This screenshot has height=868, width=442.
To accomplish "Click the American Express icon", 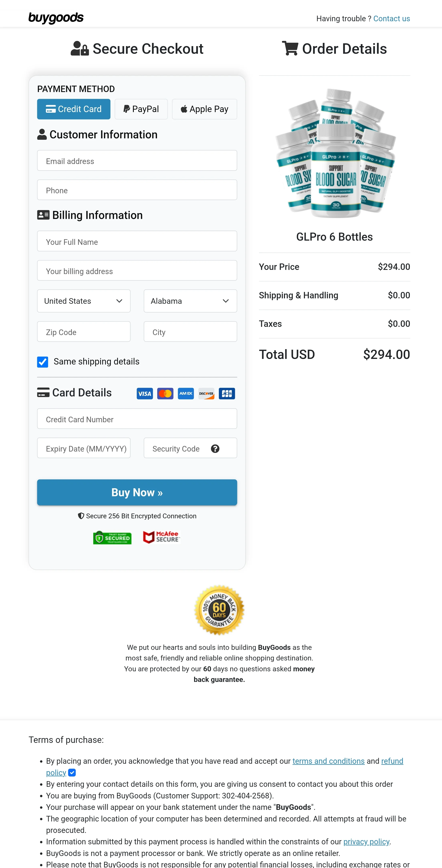I will coord(185,393).
